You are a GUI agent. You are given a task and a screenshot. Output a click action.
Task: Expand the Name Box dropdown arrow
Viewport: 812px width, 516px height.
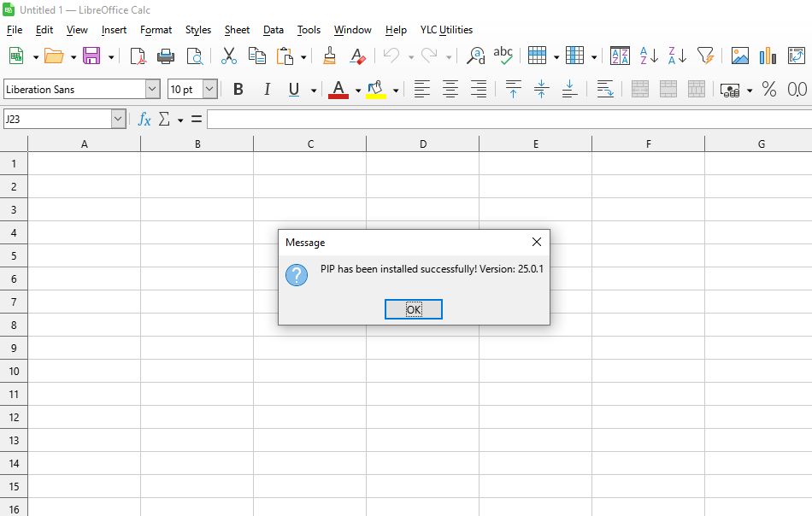[118, 120]
